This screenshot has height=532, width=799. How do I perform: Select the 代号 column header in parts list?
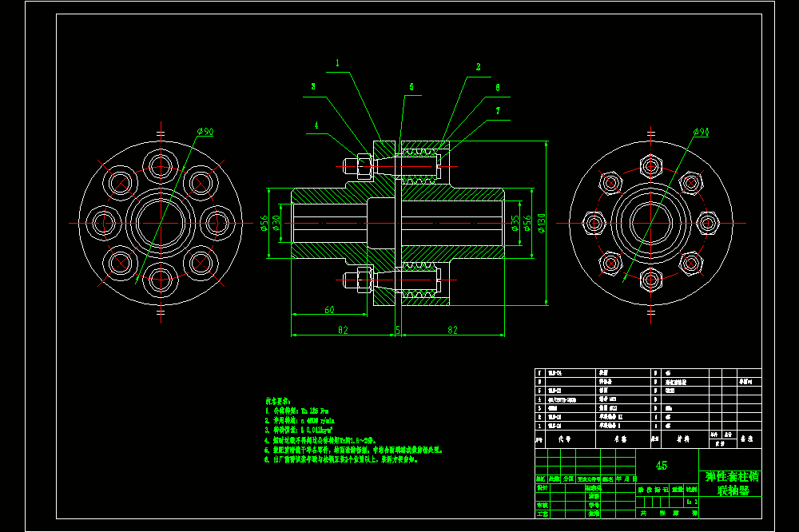[565, 439]
